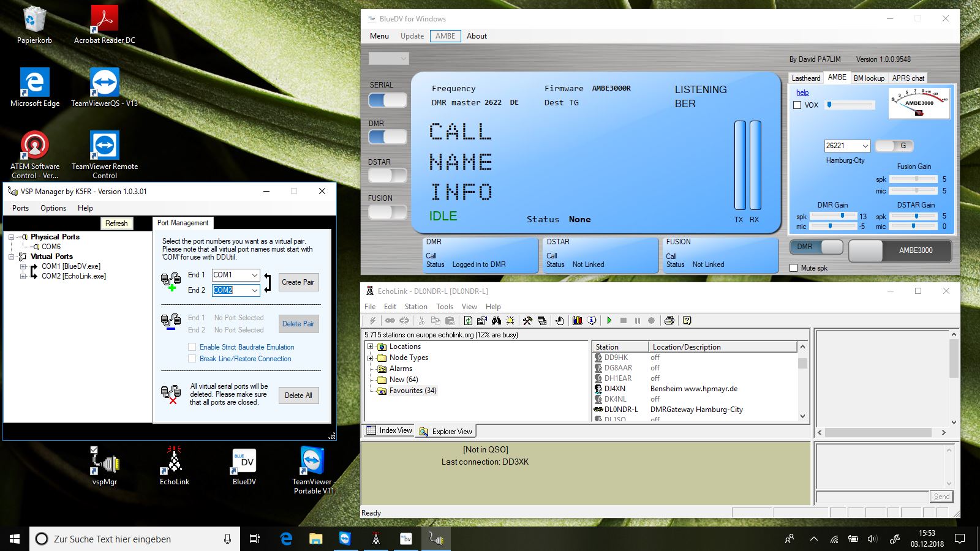Click the large AMBE3000 button
This screenshot has height=551, width=980.
(900, 250)
